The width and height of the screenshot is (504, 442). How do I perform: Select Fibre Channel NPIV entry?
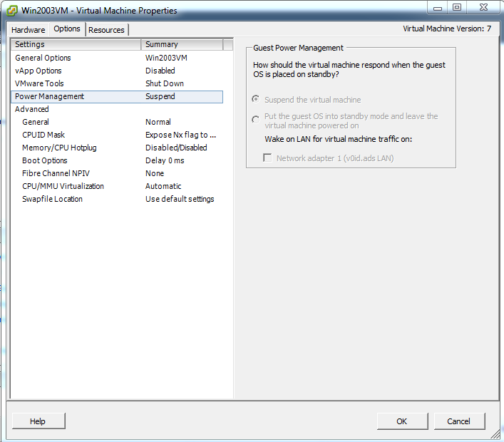click(56, 173)
